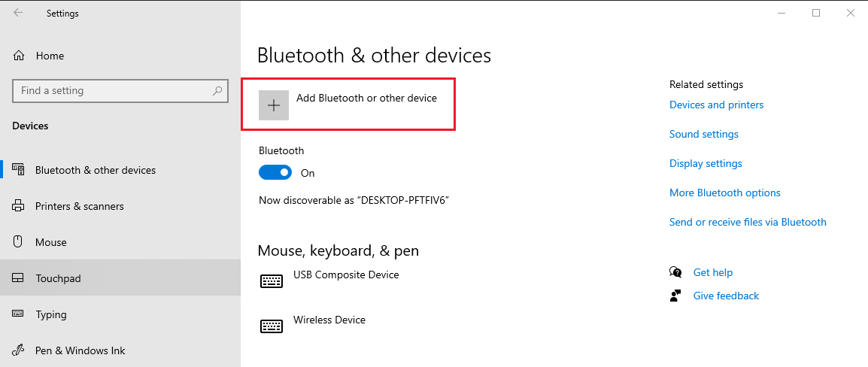Turn off the Bluetooth toggle
Viewport: 868px width, 367px height.
[x=275, y=173]
